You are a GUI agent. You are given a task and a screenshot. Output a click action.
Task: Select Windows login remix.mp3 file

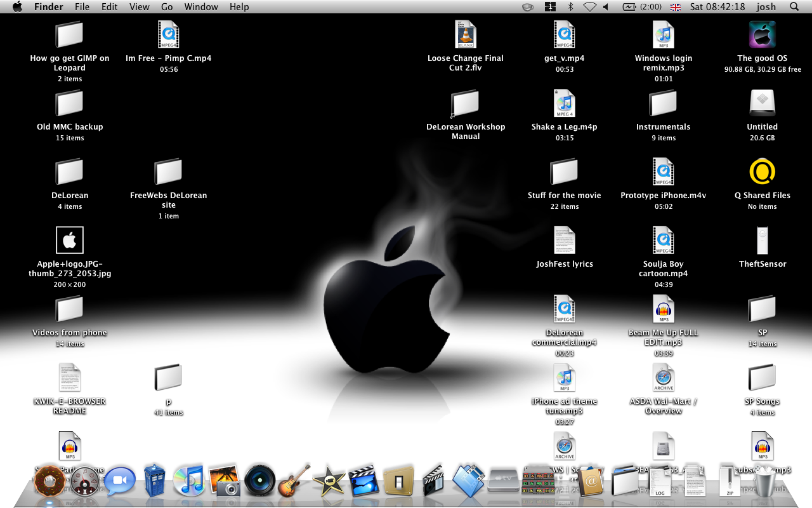(x=664, y=34)
